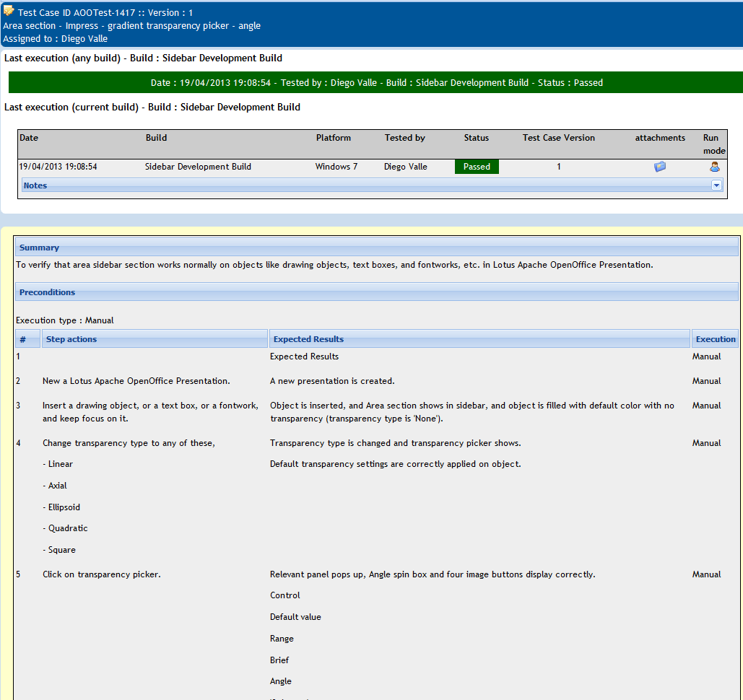Click the date cell 19/04/2013 19:08:54 in table
Viewport: 743px width, 700px height.
tap(58, 167)
